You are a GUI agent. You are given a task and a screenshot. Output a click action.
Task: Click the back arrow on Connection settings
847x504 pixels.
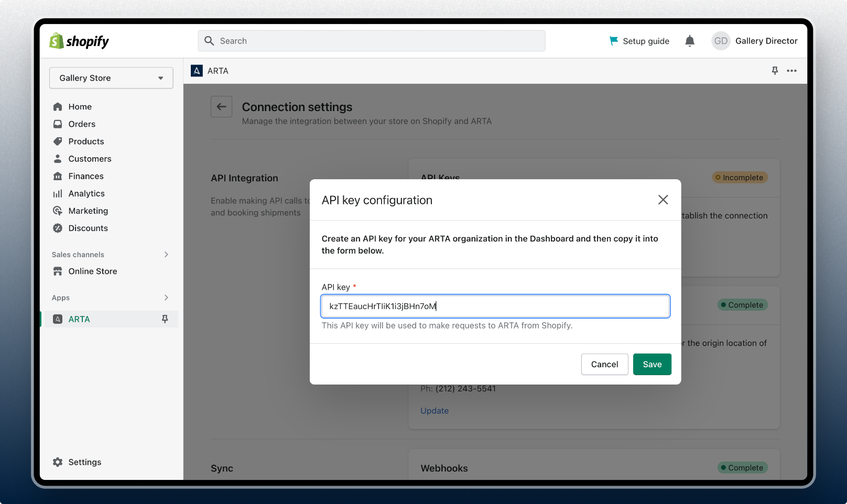[x=221, y=106]
